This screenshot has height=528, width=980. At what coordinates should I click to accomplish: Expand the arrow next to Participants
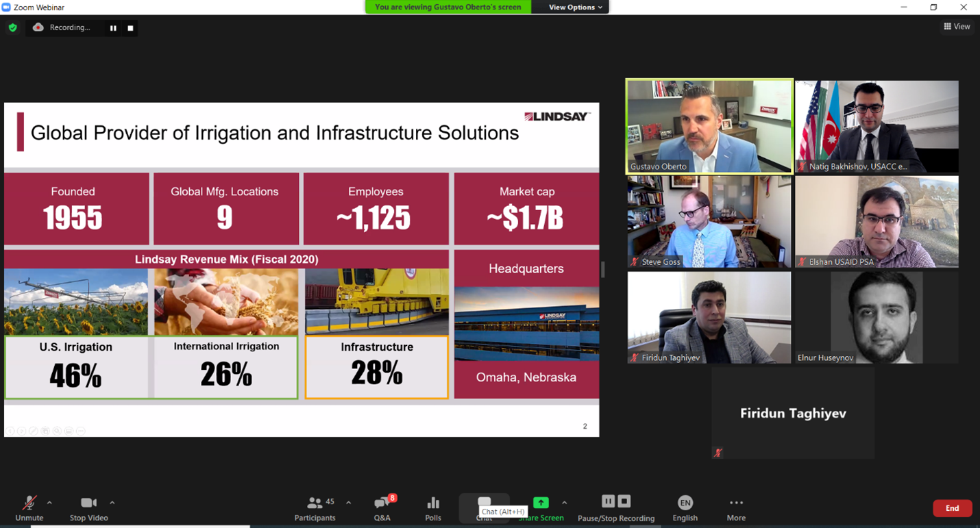[x=348, y=503]
